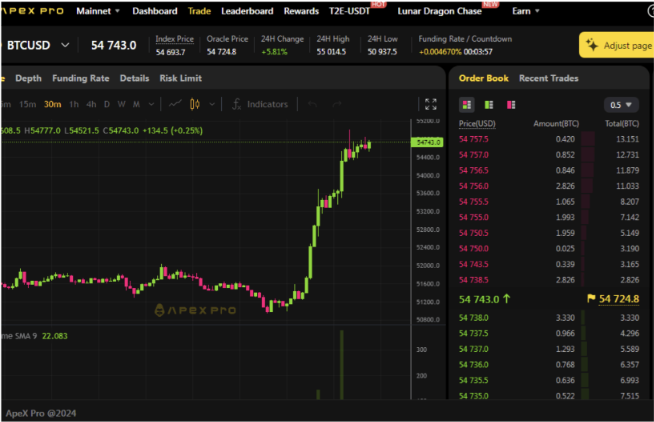Image resolution: width=654 pixels, height=422 pixels.
Task: Open the 0.5 price grouping dropdown
Action: (621, 105)
